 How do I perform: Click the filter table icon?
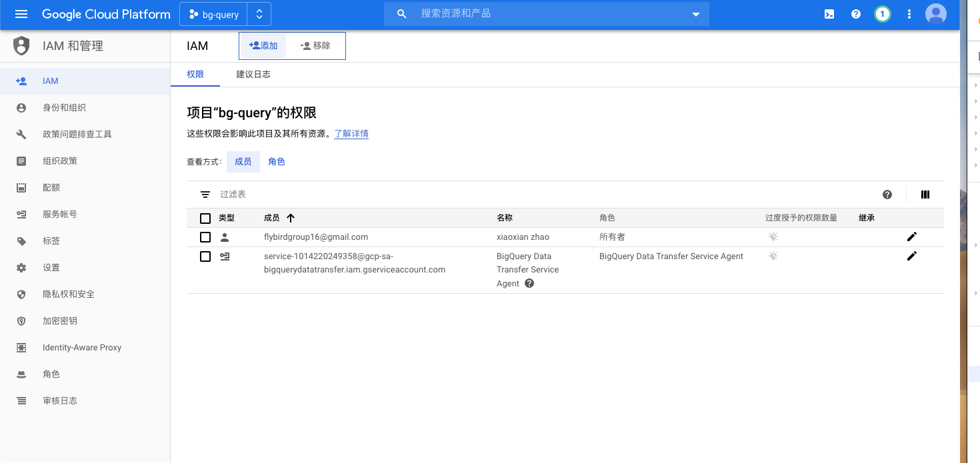pos(205,195)
